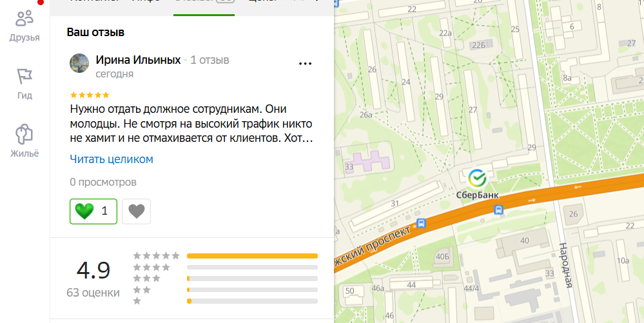Select the four-star rating distribution bar

pos(252,267)
